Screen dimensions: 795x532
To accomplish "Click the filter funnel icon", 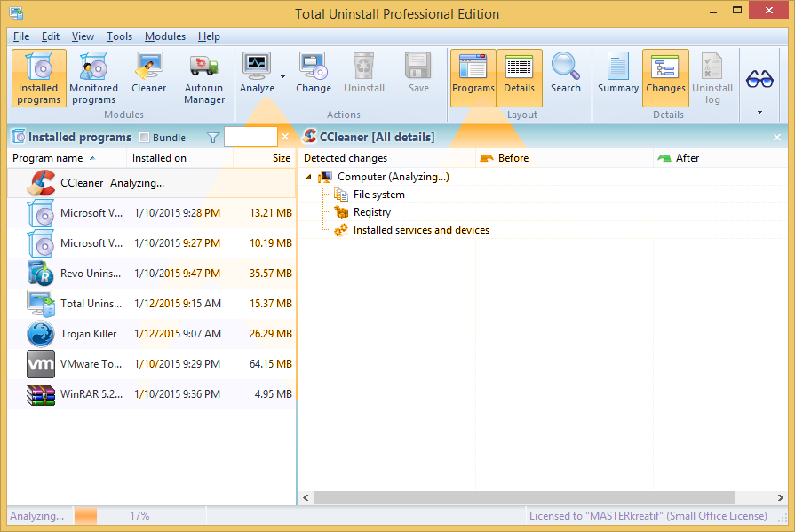I will coord(213,138).
